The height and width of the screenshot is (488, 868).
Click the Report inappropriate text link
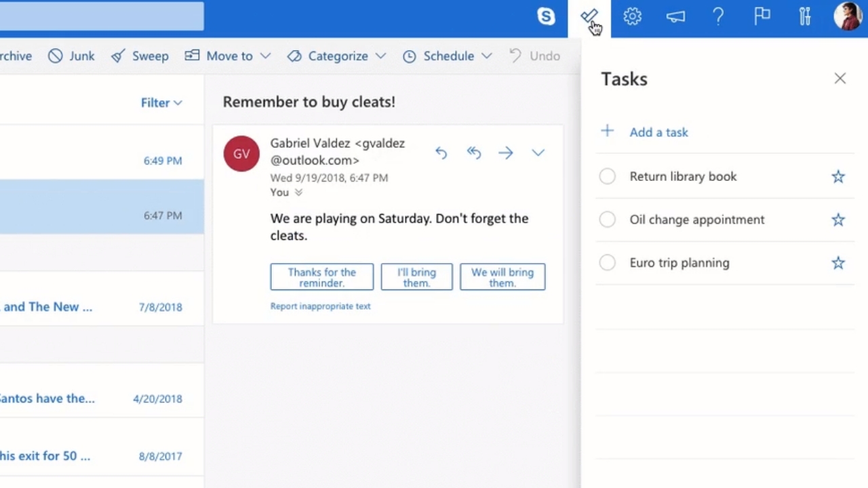tap(320, 306)
